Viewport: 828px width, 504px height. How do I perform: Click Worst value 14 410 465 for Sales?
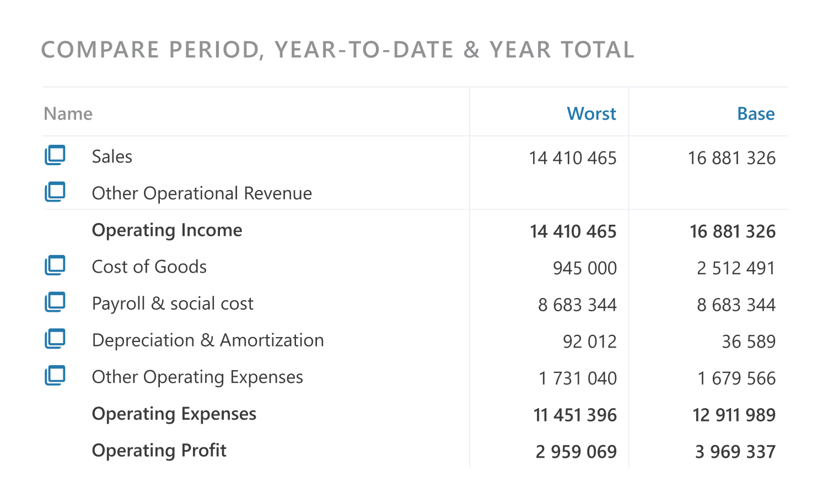tap(573, 158)
